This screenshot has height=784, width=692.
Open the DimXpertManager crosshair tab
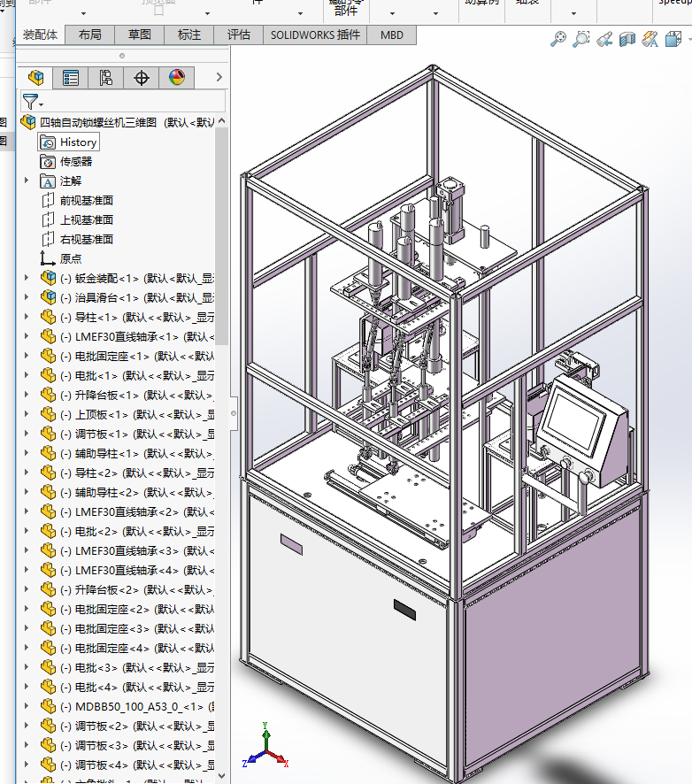point(142,78)
